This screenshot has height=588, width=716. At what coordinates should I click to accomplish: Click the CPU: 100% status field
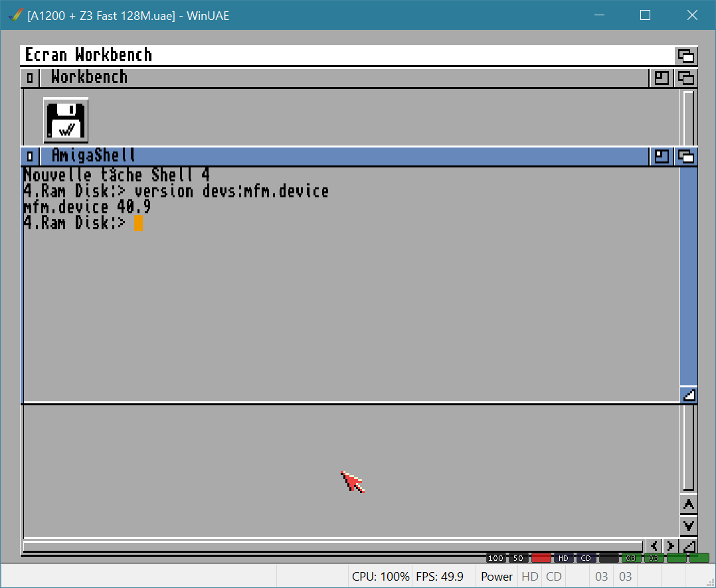(381, 577)
